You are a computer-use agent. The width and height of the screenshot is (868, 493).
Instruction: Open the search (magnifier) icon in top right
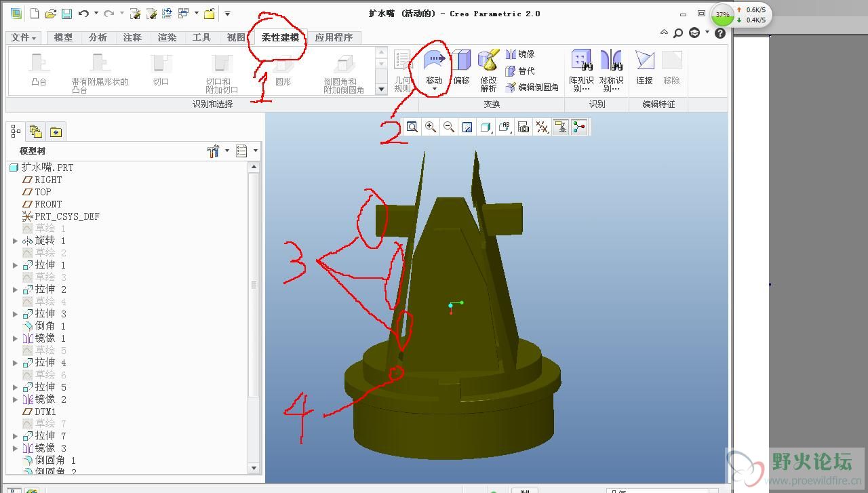coord(678,33)
